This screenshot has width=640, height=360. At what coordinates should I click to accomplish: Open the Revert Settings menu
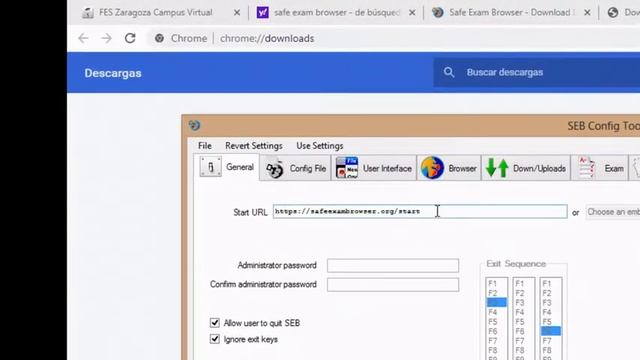(253, 146)
